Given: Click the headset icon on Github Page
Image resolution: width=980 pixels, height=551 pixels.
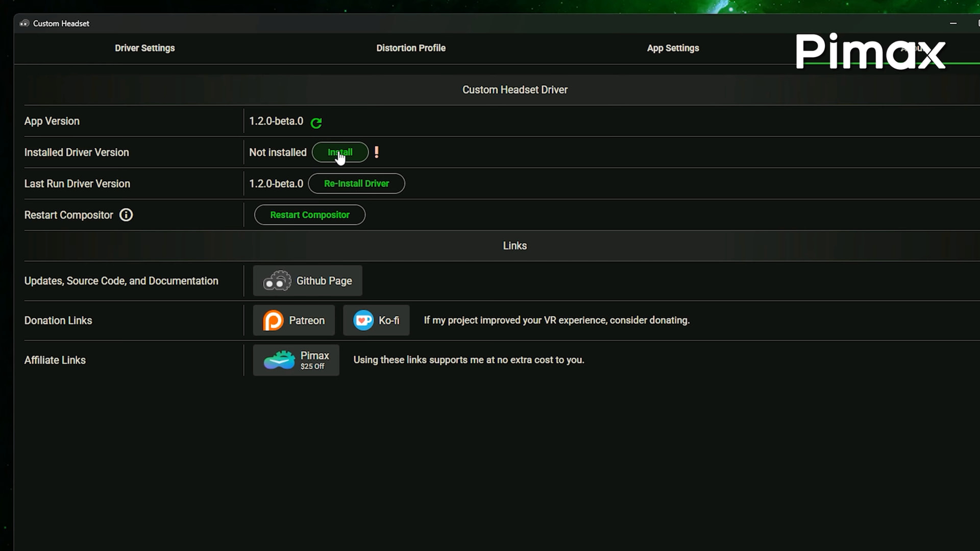Looking at the screenshot, I should (277, 281).
